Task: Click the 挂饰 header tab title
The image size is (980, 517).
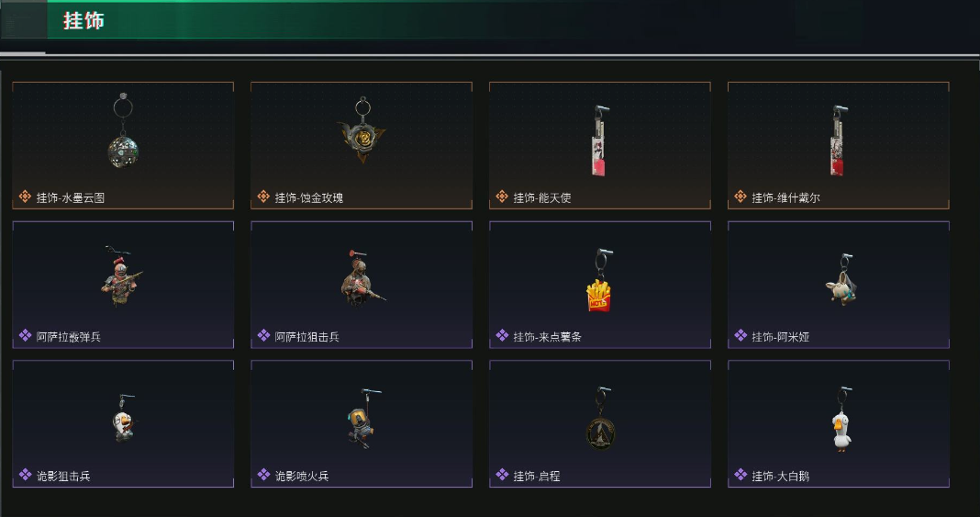Action: point(84,20)
